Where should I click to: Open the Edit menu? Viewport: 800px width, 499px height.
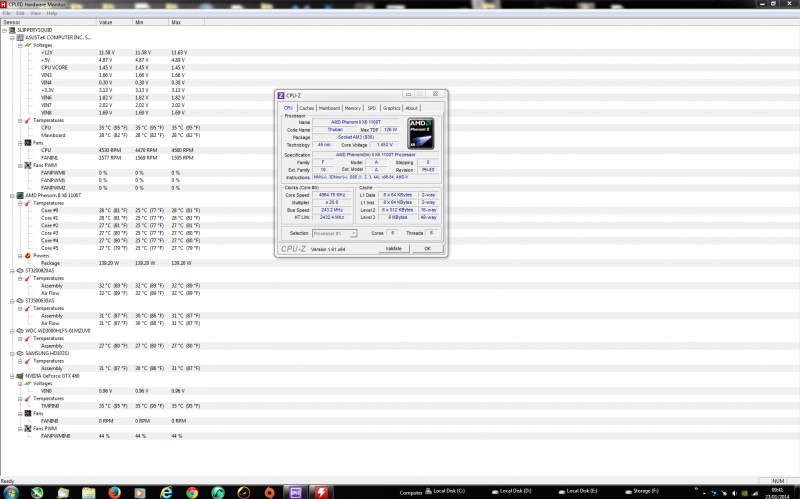coord(20,13)
